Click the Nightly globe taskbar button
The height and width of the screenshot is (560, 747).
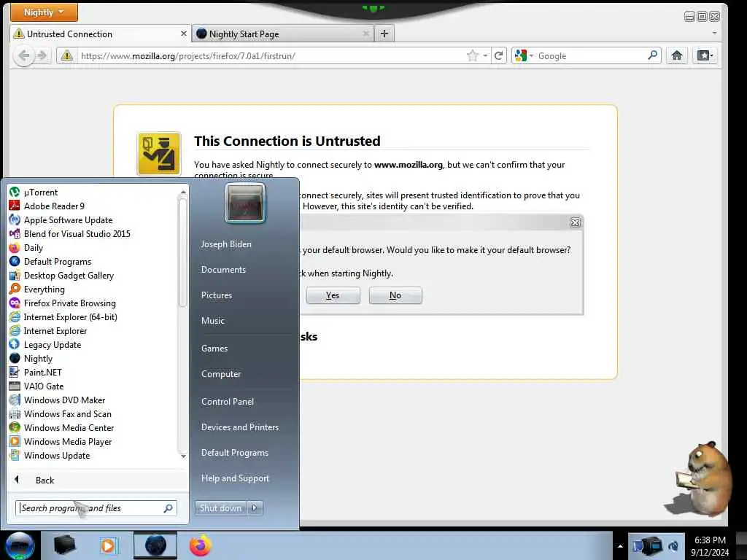click(x=155, y=545)
